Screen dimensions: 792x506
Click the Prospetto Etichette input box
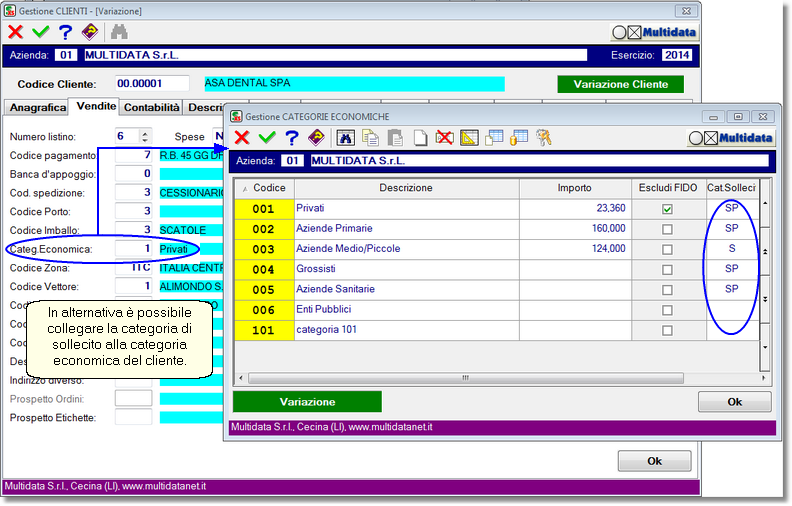133,417
